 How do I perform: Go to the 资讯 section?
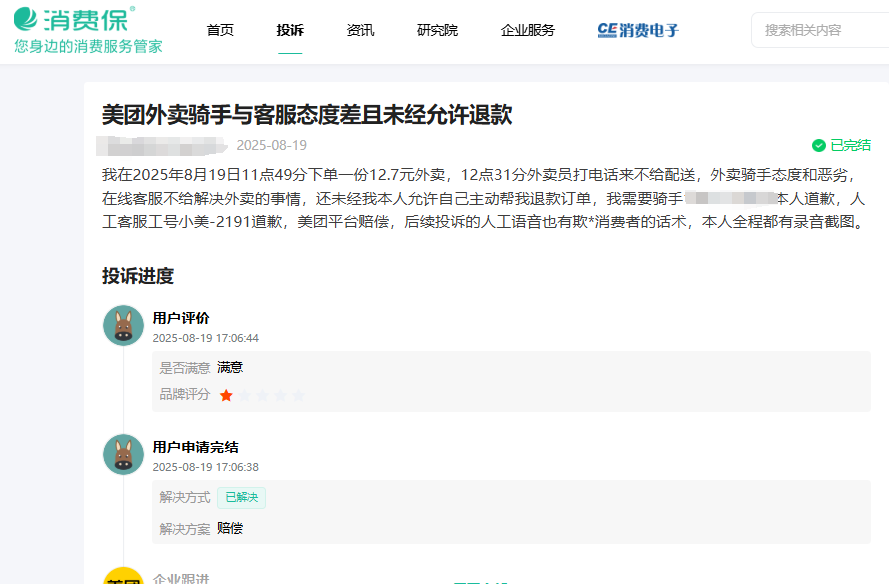(x=361, y=30)
